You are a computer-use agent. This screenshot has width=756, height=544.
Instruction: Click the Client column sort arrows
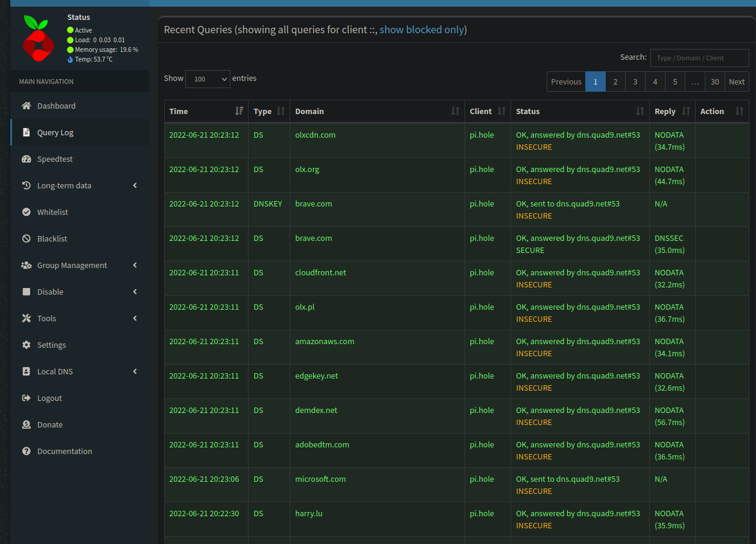pyautogui.click(x=501, y=111)
